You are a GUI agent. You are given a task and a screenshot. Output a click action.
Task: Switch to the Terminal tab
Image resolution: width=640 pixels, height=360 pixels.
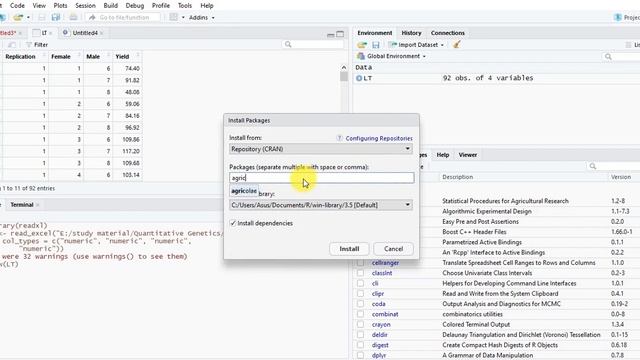tap(22, 205)
